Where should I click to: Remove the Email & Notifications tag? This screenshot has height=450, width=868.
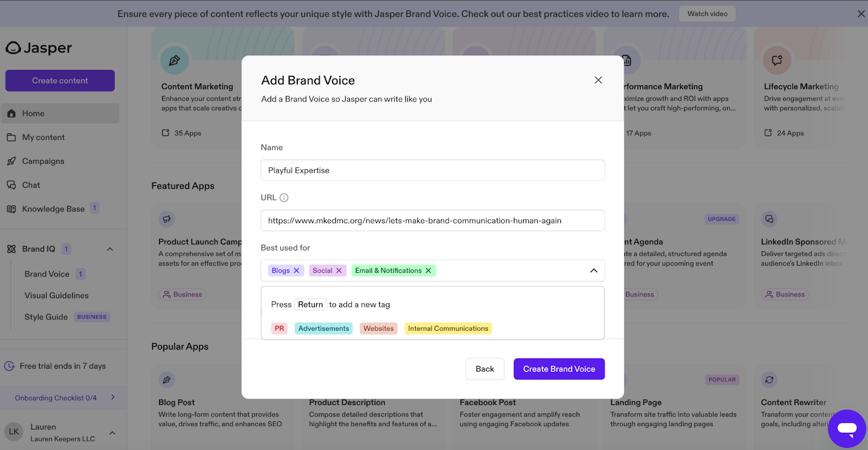(428, 271)
